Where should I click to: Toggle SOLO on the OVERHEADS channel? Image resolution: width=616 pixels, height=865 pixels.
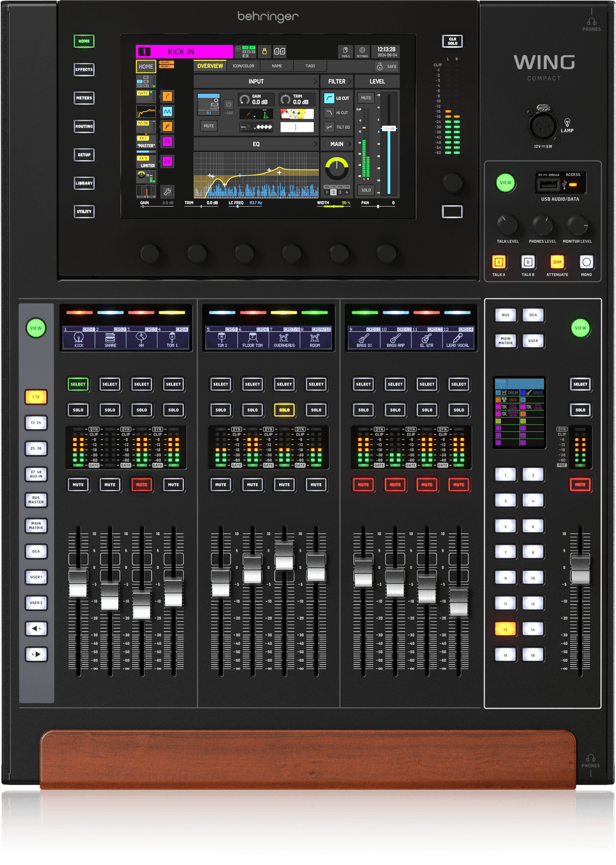284,410
